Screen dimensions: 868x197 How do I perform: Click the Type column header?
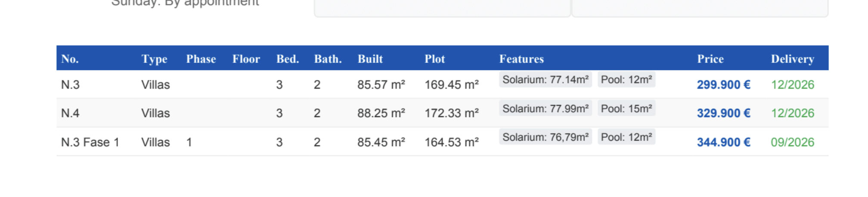154,59
